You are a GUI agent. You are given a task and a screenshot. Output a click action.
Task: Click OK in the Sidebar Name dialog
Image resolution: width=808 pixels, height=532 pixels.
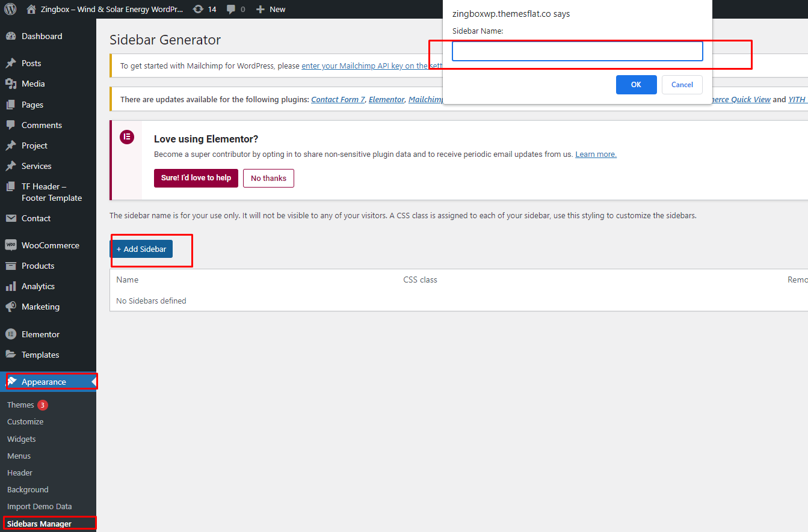636,85
